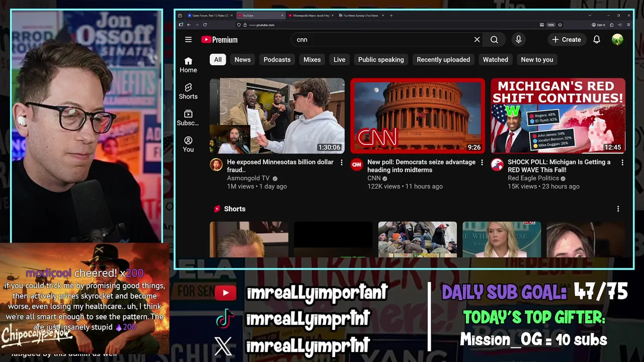Screen dimensions: 644x362
Task: Play the CNN Capitol 9:26 thumbnail
Action: 418,116
